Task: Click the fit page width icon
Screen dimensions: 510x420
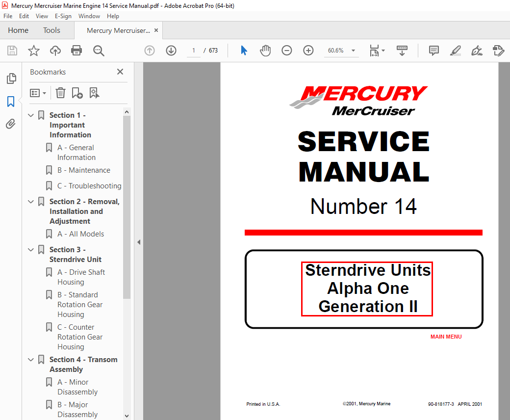Action: click(x=374, y=51)
